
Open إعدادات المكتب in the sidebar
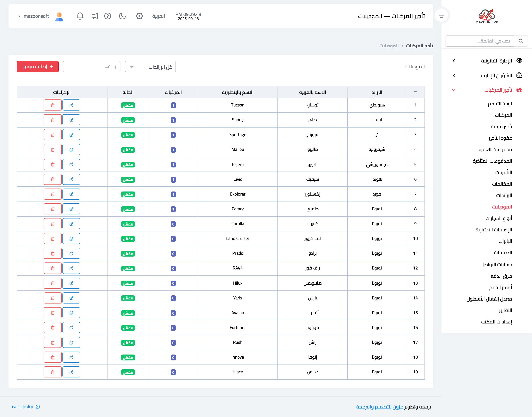(x=496, y=322)
